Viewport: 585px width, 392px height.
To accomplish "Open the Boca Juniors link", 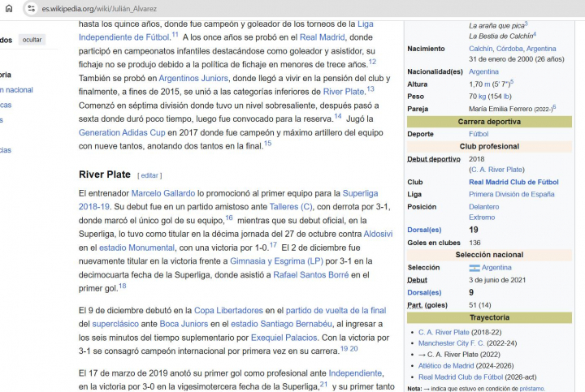I will [x=184, y=324].
